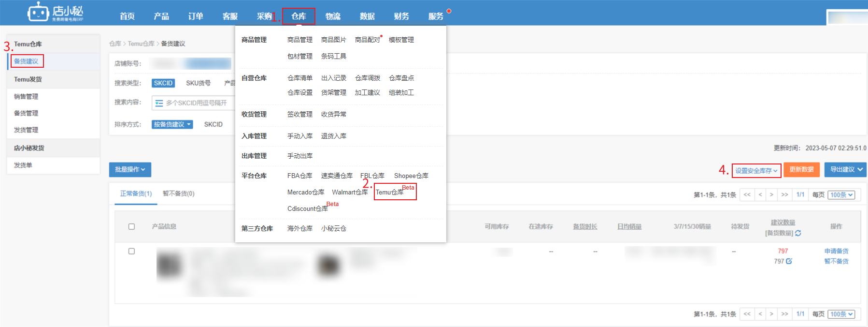Open 商品配对 in the menu
Image resolution: width=868 pixels, height=327 pixels.
367,40
